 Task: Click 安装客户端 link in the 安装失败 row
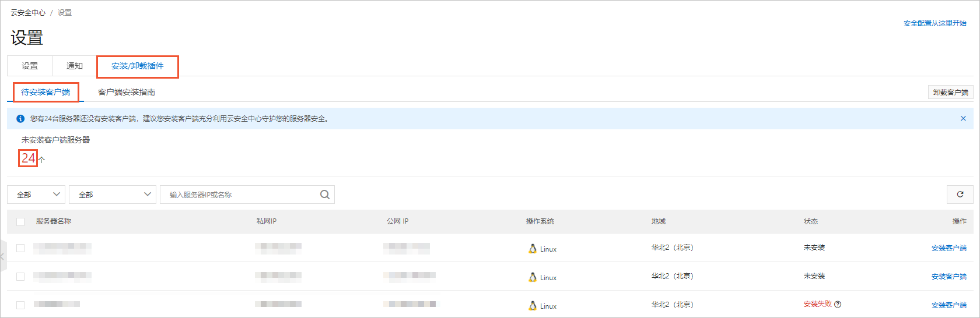(949, 305)
